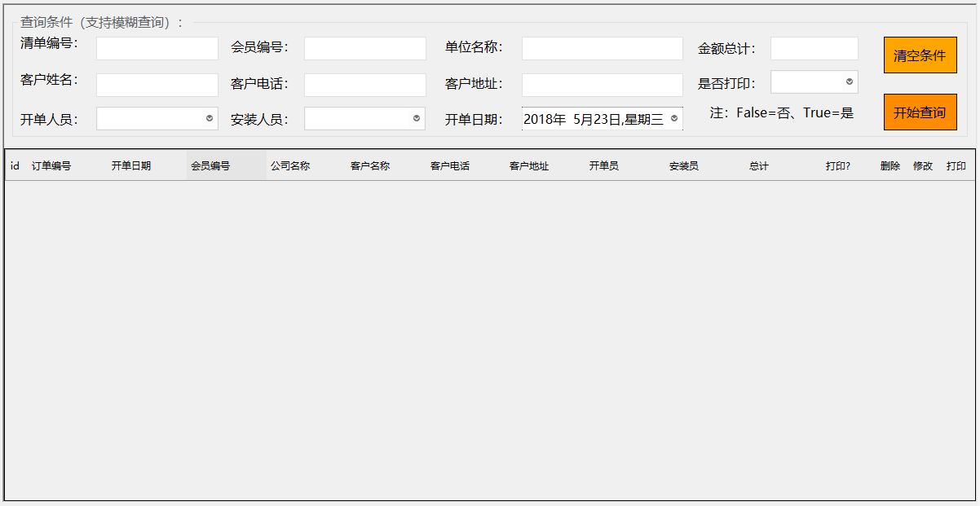Click the 打印? column header
This screenshot has height=506, width=980.
point(838,165)
